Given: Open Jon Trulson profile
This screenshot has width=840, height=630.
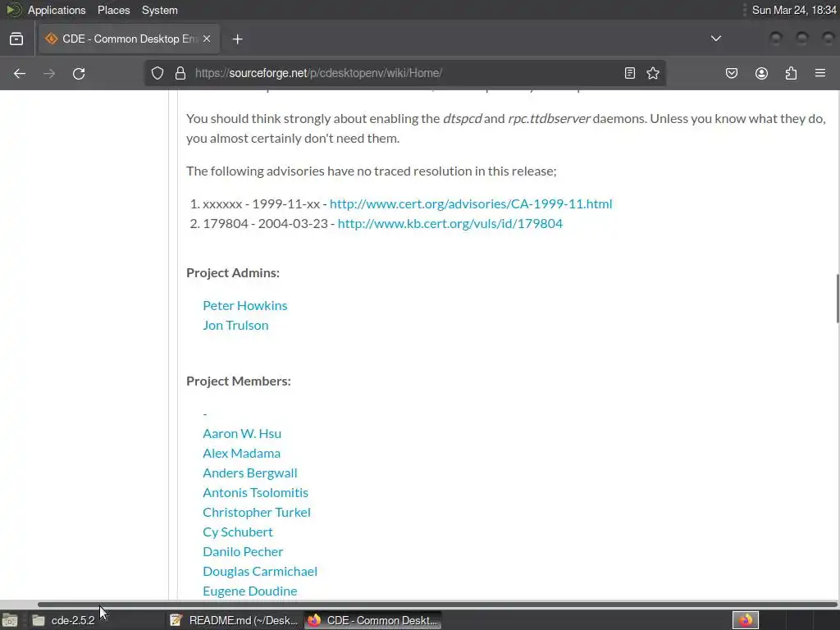Looking at the screenshot, I should click(x=235, y=326).
